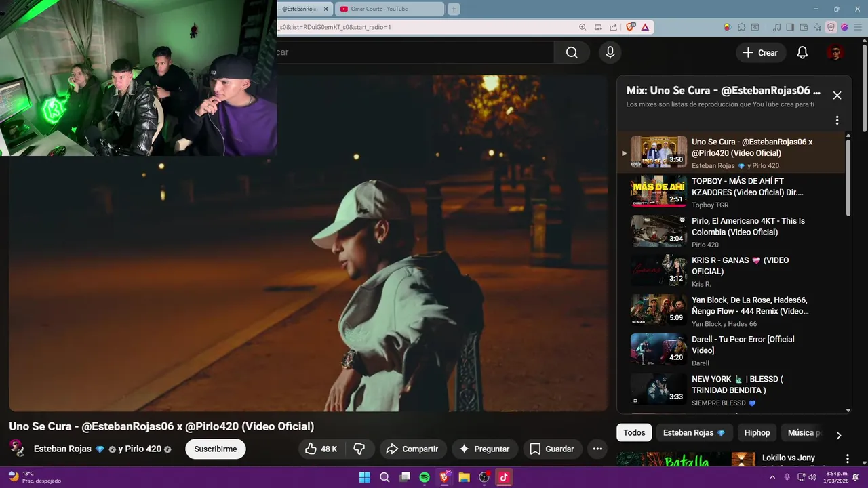Open the browser hamburger menu
This screenshot has height=488, width=868.
click(x=857, y=27)
